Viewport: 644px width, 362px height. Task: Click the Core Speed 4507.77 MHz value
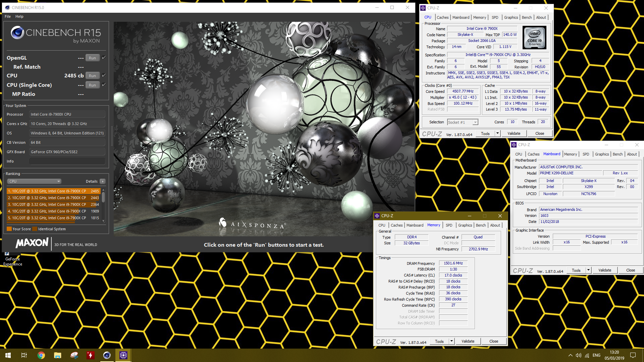point(463,91)
